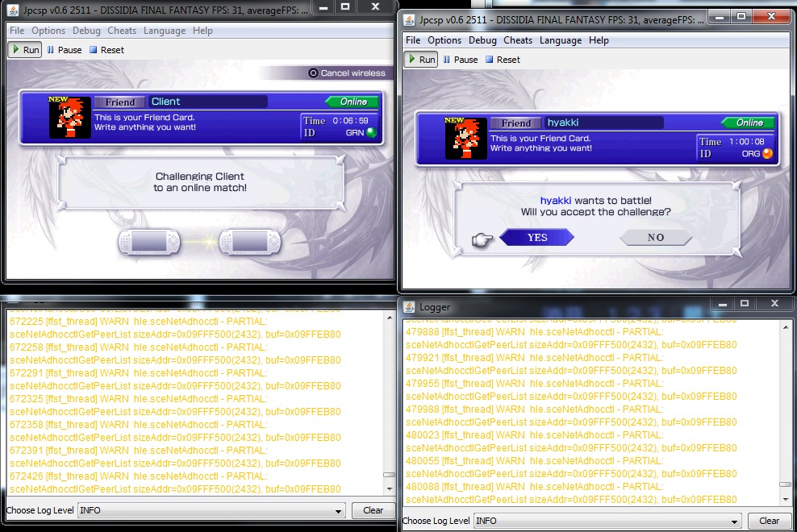Clear the left logger output
797x532 pixels.
[373, 510]
